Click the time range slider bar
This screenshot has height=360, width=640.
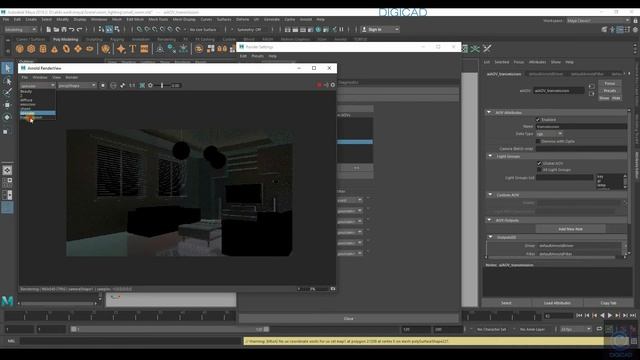170,329
